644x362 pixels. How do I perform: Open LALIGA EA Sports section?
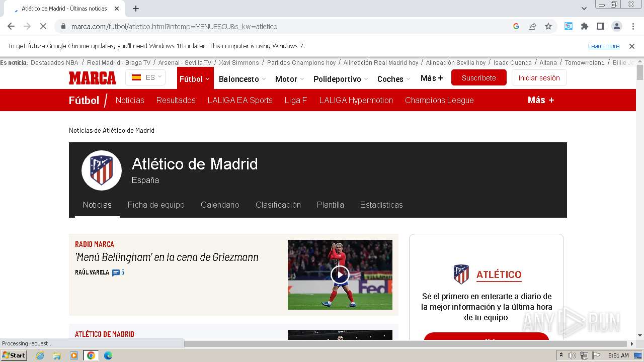point(240,100)
